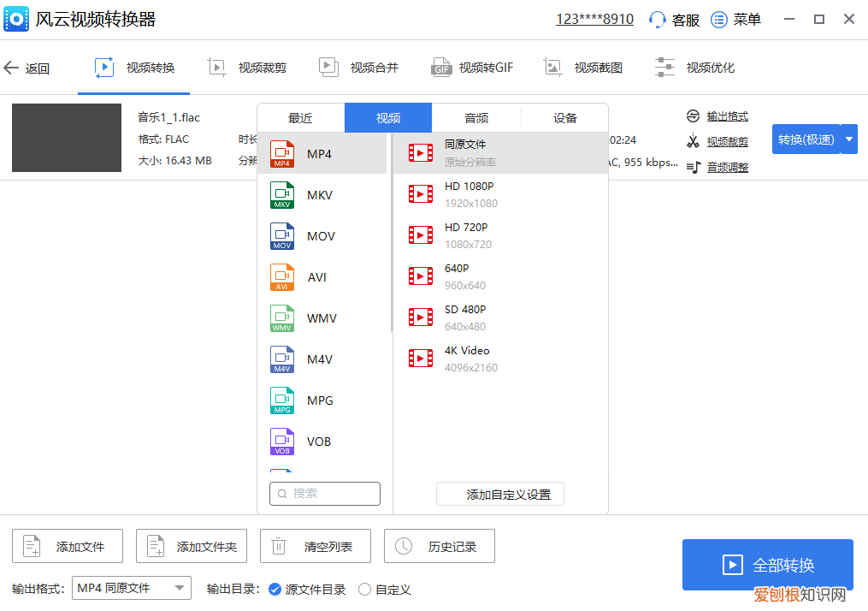The width and height of the screenshot is (868, 611).
Task: Select 源文件目录 output directory option
Action: pos(275,589)
